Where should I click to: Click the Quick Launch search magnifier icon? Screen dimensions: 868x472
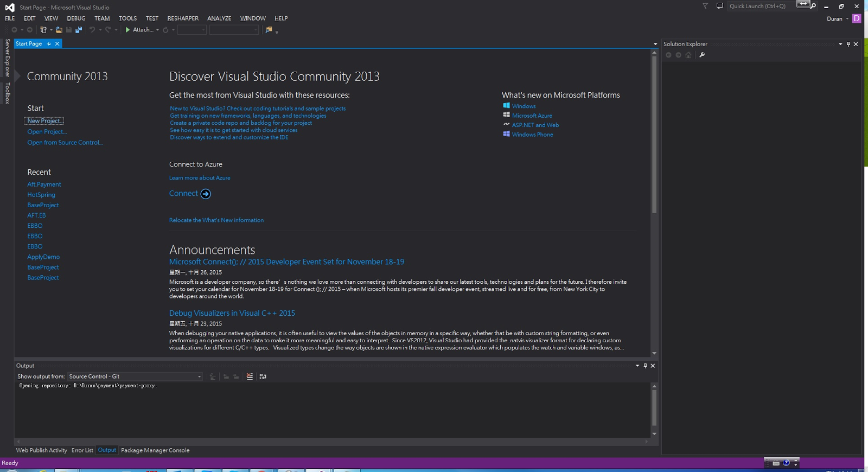813,6
